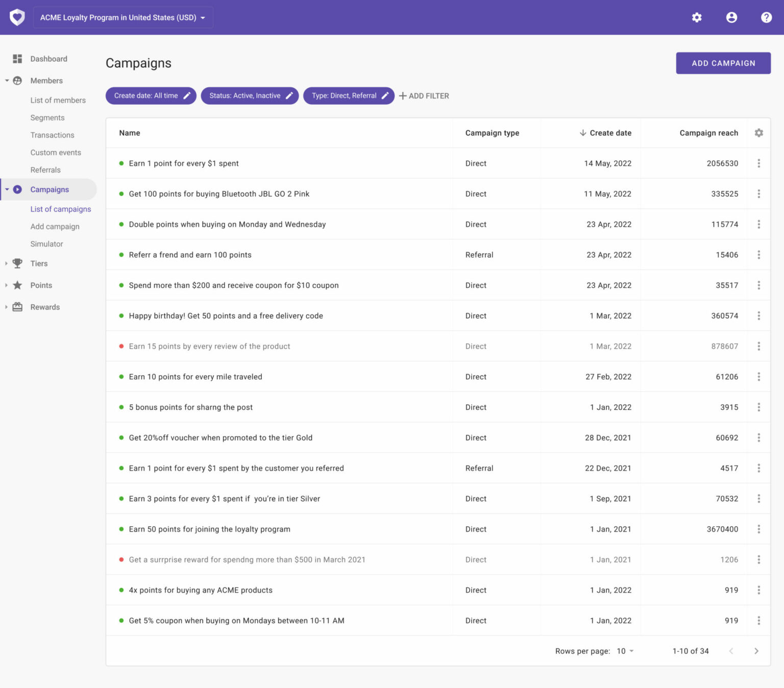Screen dimensions: 784x688
Task: Select the Tiers trophy icon
Action: point(17,263)
